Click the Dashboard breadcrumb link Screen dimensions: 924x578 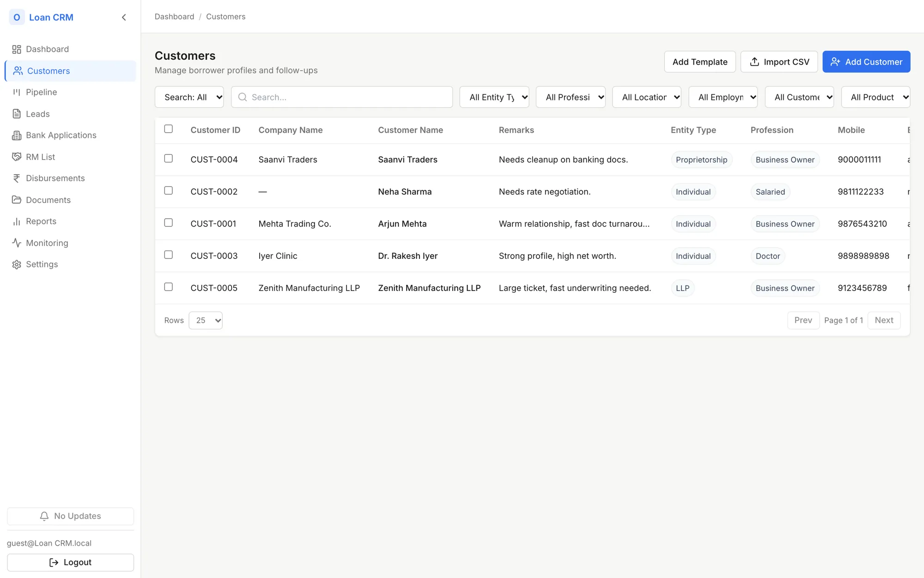(174, 17)
